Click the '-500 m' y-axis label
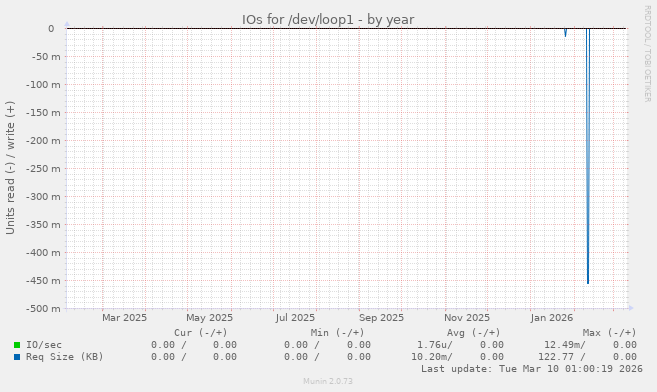Screen dimensions: 657x392 point(43,309)
